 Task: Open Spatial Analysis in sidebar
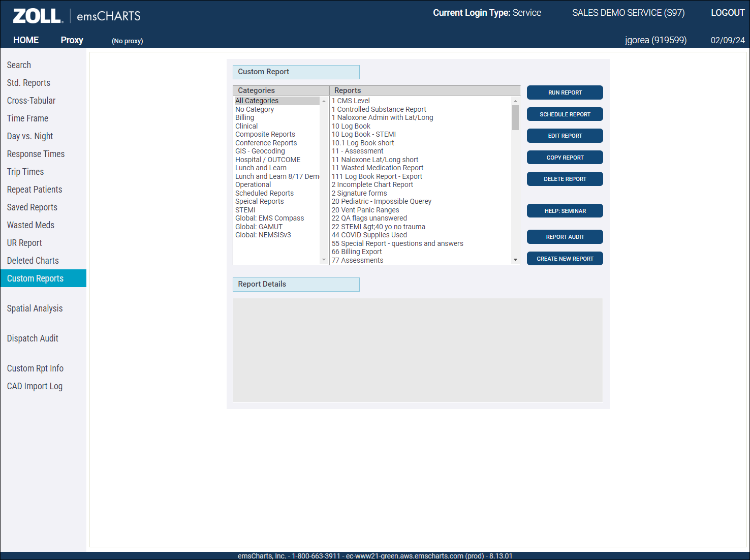[35, 308]
